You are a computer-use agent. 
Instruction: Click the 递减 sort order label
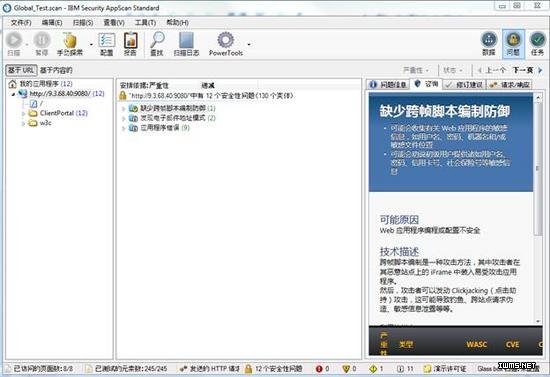[208, 85]
